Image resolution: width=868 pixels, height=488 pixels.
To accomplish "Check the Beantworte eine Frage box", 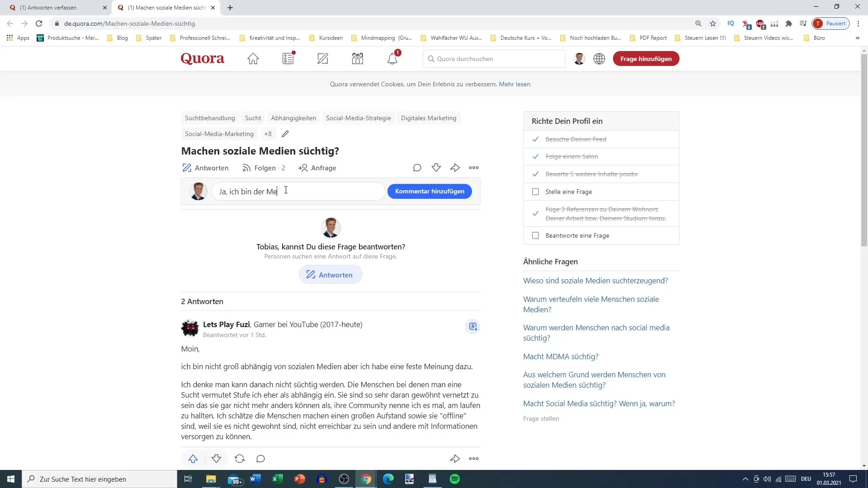I will pos(536,235).
